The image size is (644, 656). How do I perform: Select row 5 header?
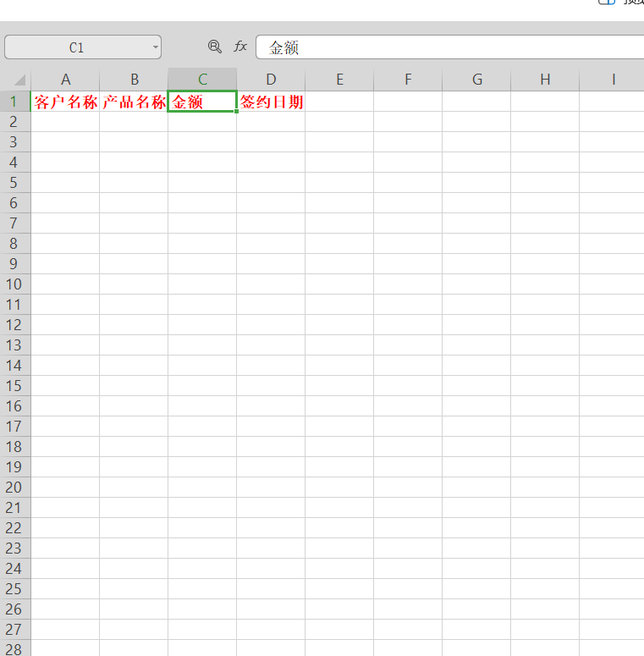[x=15, y=183]
